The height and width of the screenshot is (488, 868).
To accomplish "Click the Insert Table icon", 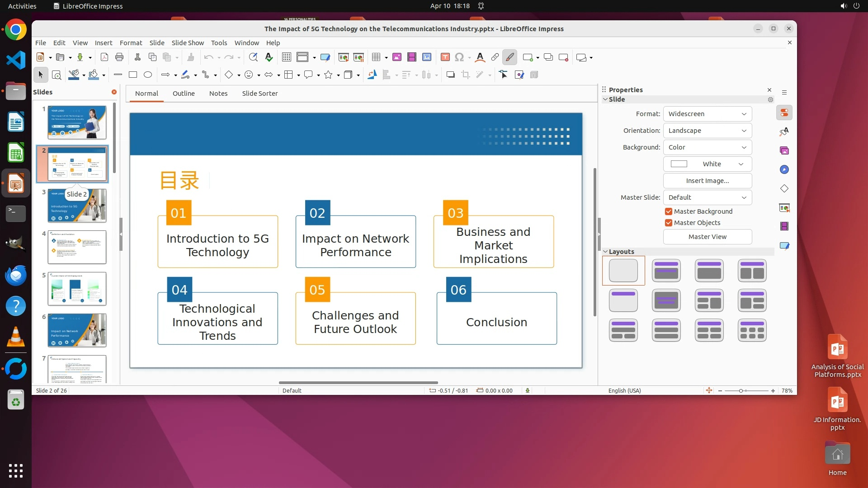I will point(376,57).
